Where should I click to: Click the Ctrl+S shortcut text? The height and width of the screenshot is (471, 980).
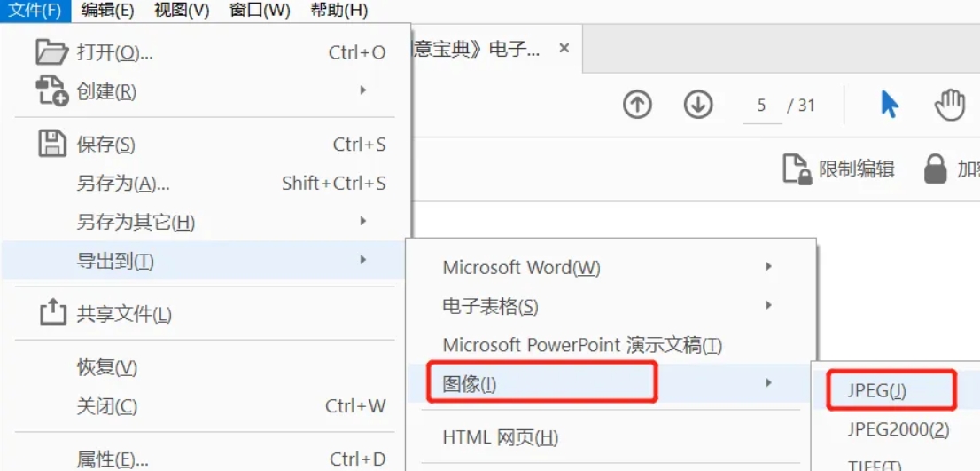[360, 145]
